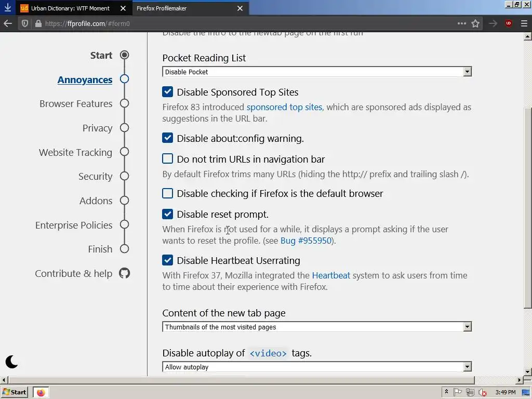Go to the Privacy section
Viewport: 532px width, 399px height.
click(x=97, y=128)
